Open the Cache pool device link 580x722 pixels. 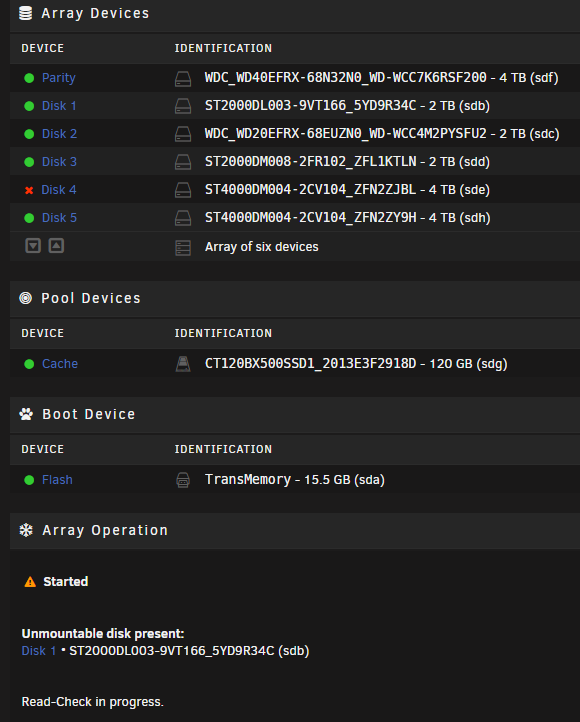[60, 364]
